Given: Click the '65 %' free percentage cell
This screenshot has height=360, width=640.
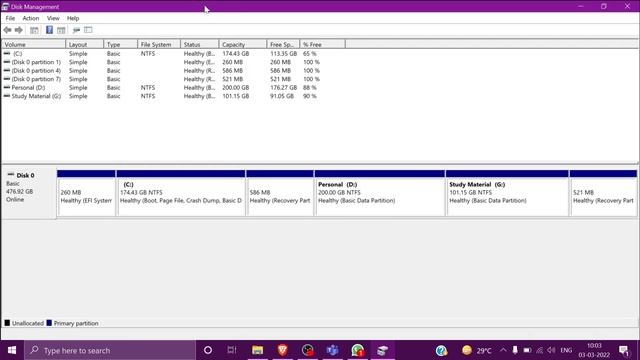Looking at the screenshot, I should (x=310, y=53).
